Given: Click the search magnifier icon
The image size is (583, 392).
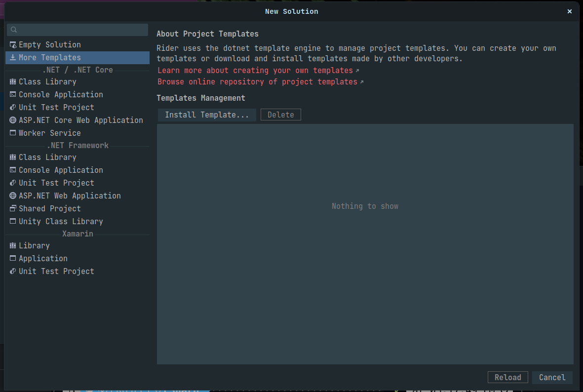Looking at the screenshot, I should (x=14, y=30).
